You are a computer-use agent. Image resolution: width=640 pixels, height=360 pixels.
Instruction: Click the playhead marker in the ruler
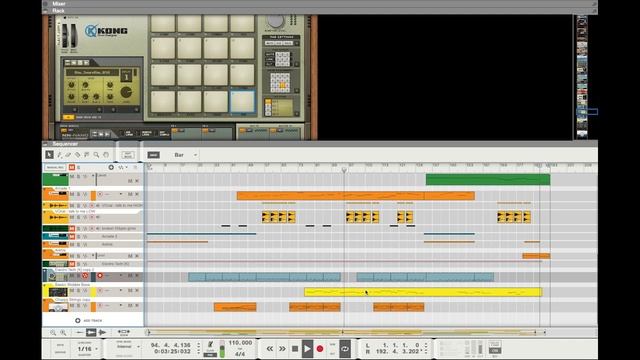tap(344, 169)
